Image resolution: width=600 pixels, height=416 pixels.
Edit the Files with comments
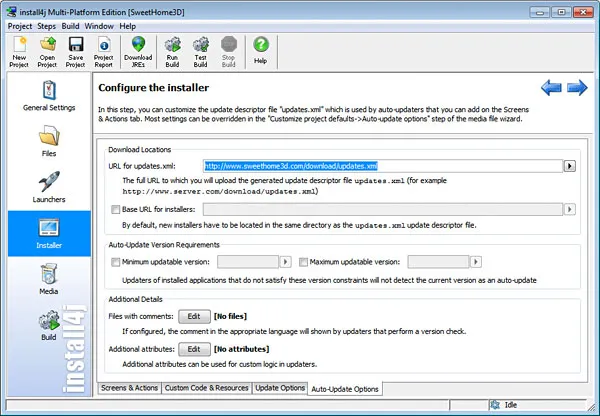pyautogui.click(x=194, y=316)
